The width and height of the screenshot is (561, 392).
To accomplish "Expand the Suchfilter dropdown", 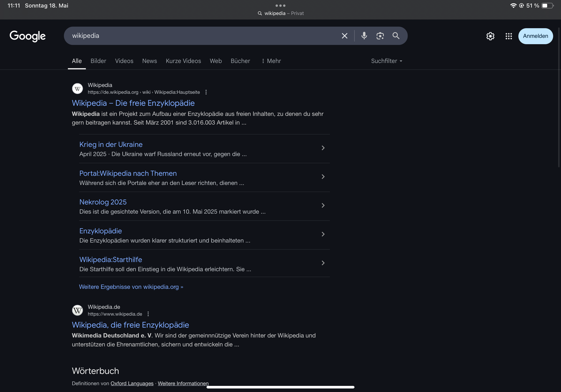I will pyautogui.click(x=386, y=61).
